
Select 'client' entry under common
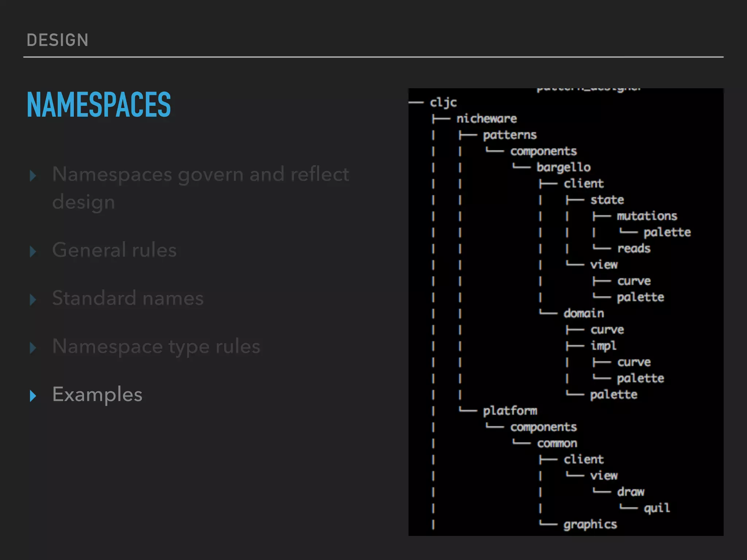pyautogui.click(x=584, y=459)
